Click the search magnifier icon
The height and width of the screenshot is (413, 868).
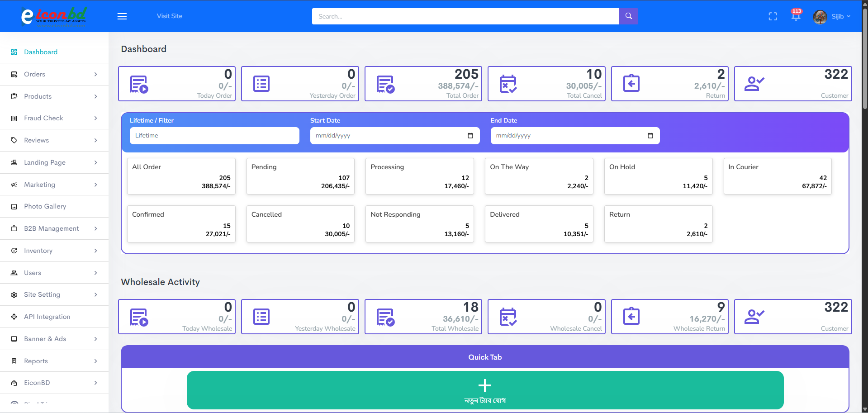[628, 16]
